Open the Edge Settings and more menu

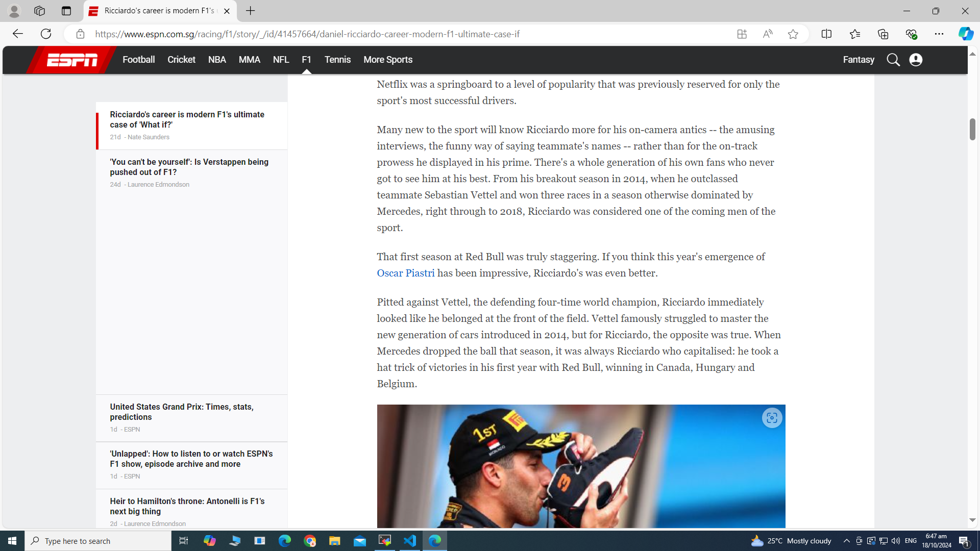coord(939,34)
